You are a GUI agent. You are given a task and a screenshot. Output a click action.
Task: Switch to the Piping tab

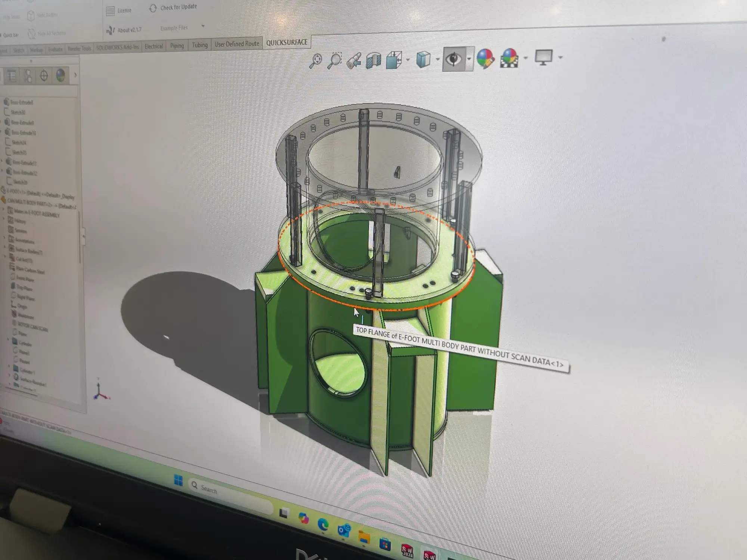tap(177, 46)
